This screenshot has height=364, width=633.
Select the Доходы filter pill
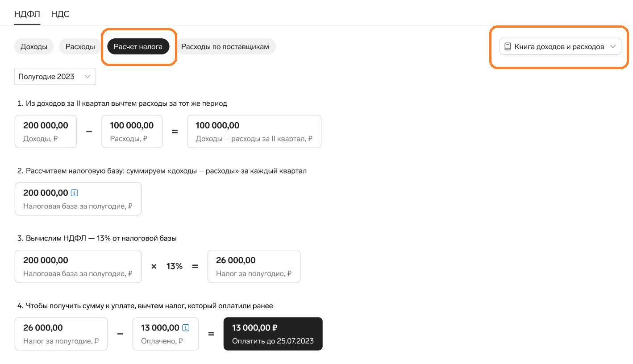34,46
